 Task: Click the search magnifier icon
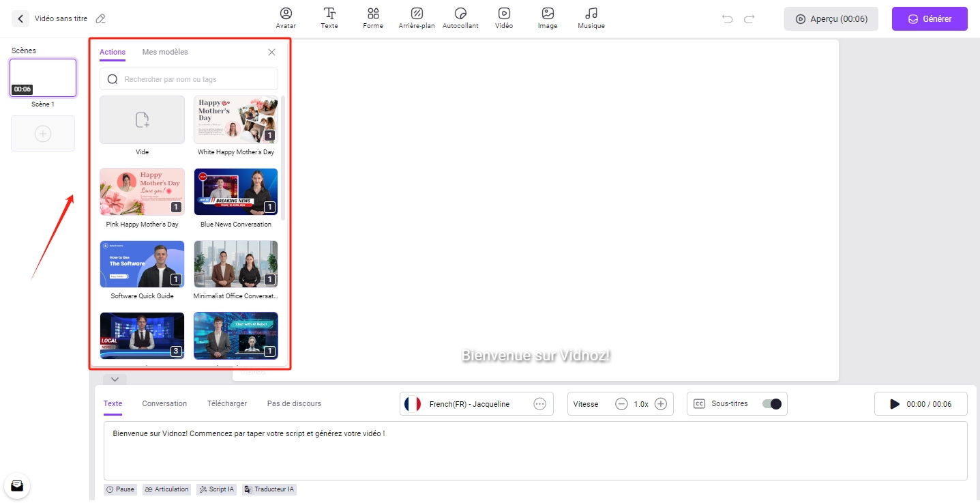[113, 79]
